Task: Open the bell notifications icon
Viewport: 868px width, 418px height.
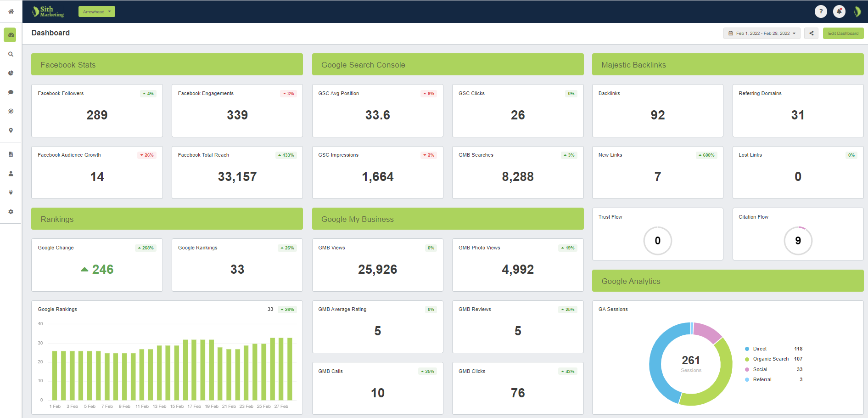Action: pos(839,11)
